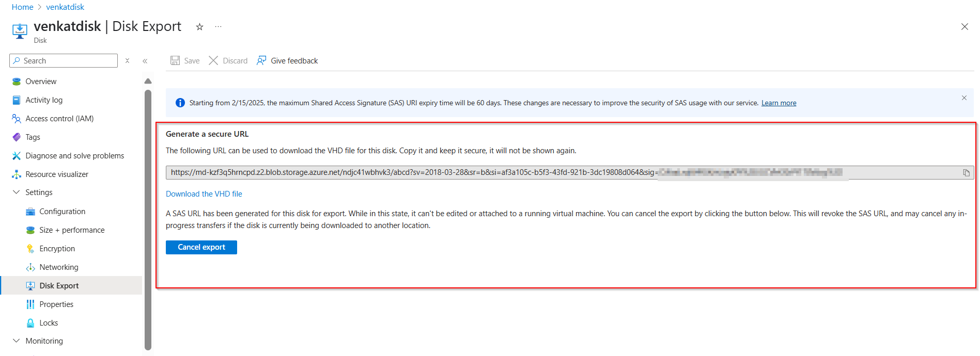Screen dimensions: 980x356
Task: Open the more options ellipsis menu
Action: [219, 27]
